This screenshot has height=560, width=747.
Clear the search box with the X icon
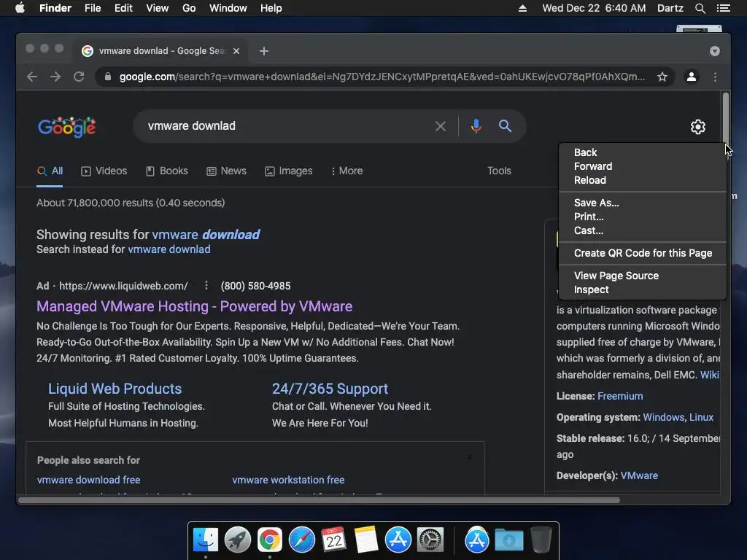click(x=441, y=126)
